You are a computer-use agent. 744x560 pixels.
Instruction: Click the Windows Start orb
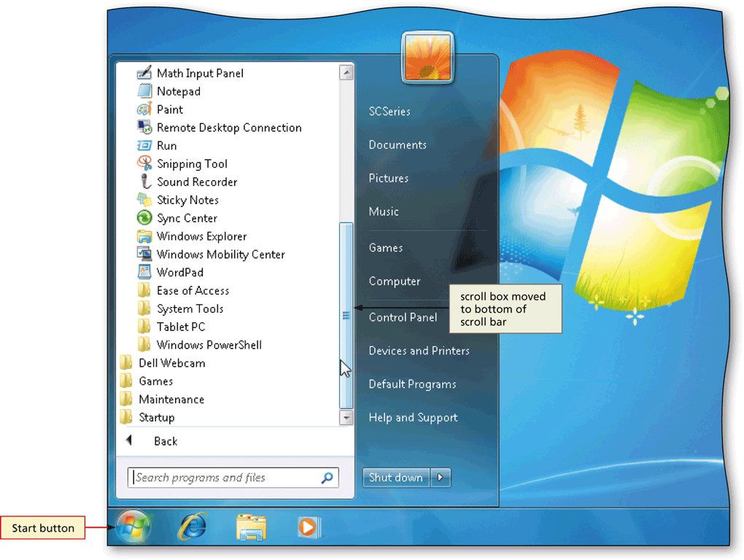click(x=133, y=526)
